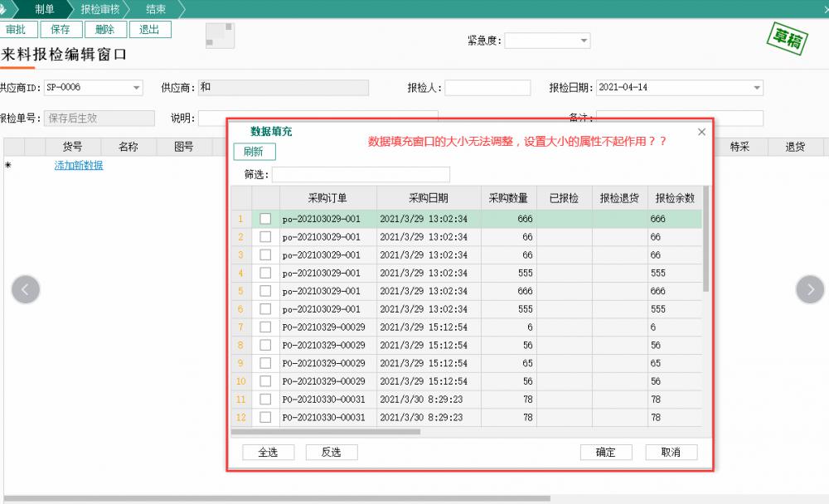Select the 结束 workflow step
This screenshot has height=504, width=829.
coord(156,9)
